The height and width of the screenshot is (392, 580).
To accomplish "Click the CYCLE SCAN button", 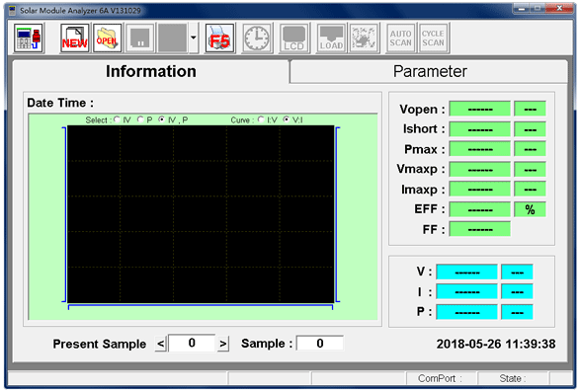I will (x=433, y=39).
